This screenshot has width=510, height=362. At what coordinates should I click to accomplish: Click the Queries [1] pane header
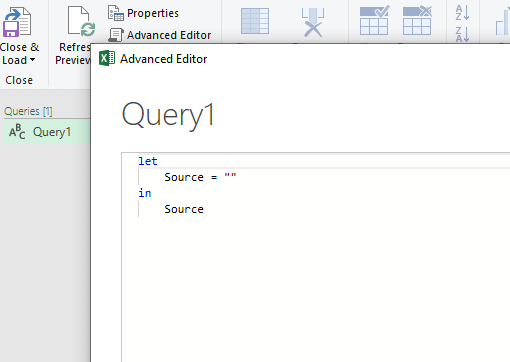(28, 111)
